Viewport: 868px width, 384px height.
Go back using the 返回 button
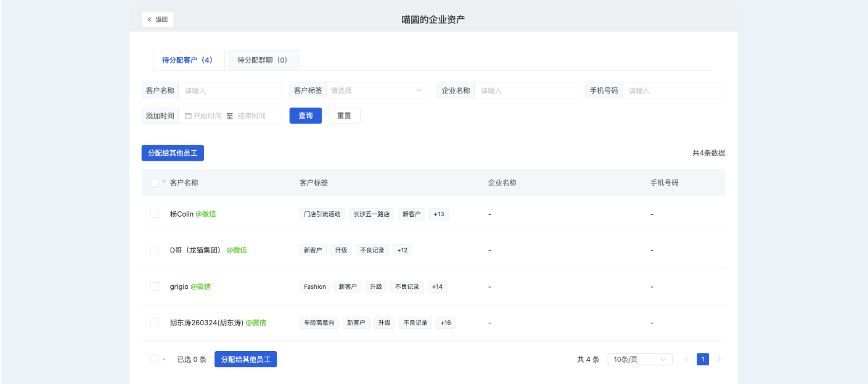click(158, 19)
